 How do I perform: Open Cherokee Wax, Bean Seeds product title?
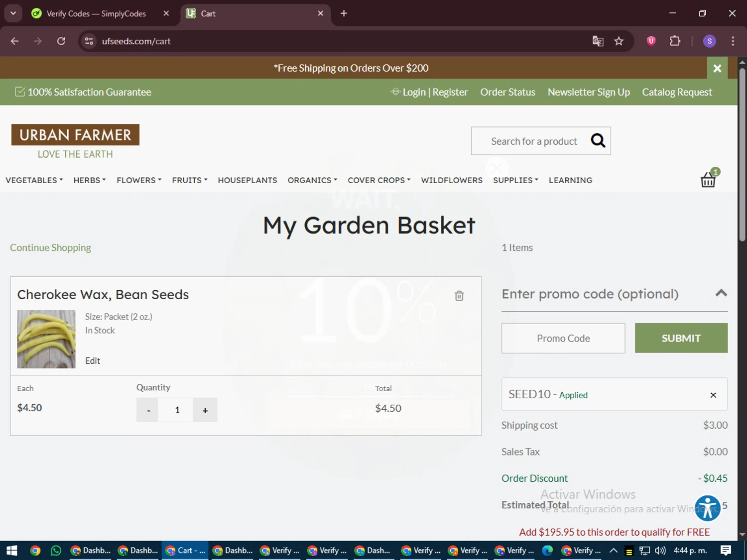[x=103, y=295]
